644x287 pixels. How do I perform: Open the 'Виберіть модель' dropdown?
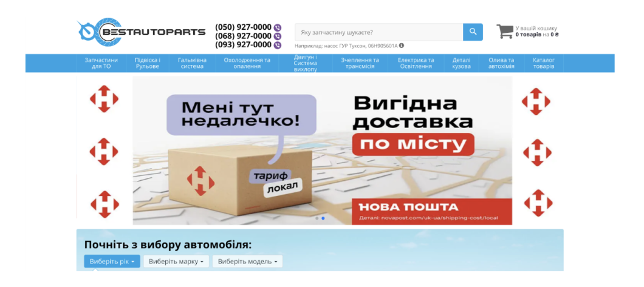pos(247,262)
